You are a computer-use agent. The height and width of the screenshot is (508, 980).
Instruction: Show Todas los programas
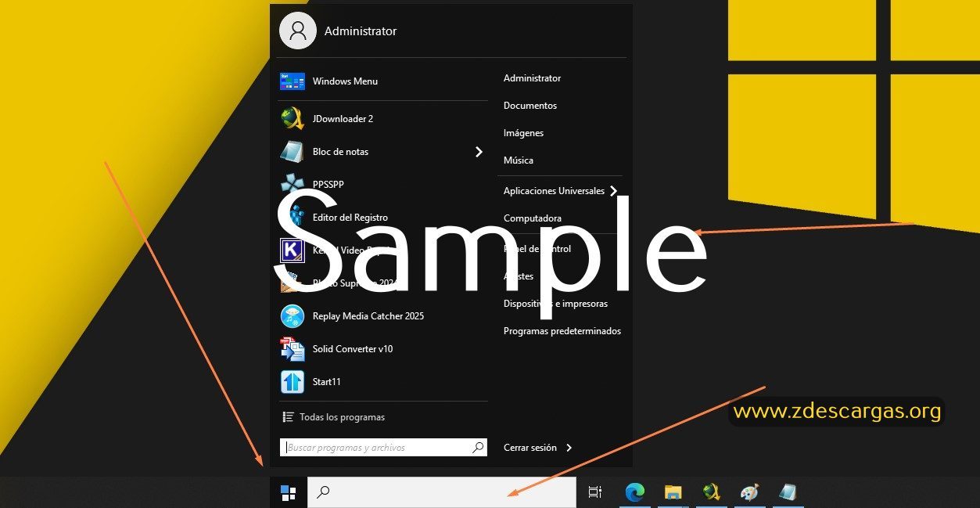point(342,417)
